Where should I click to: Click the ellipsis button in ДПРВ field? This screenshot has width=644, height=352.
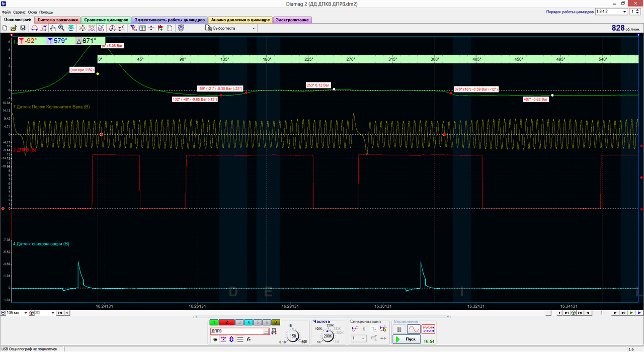tap(266, 331)
